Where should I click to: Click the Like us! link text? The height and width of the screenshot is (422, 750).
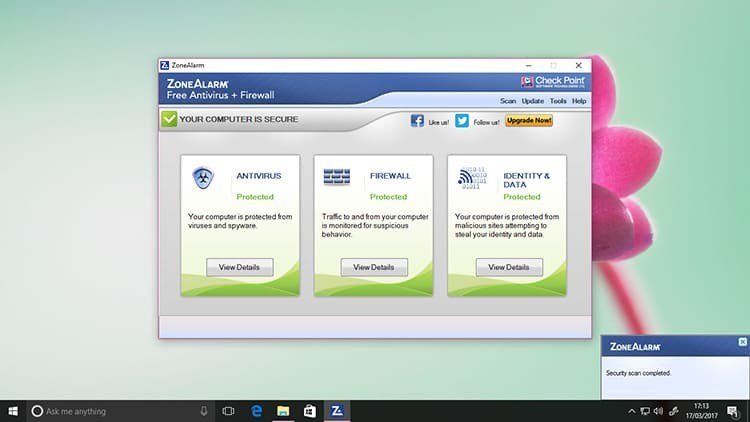pos(439,122)
